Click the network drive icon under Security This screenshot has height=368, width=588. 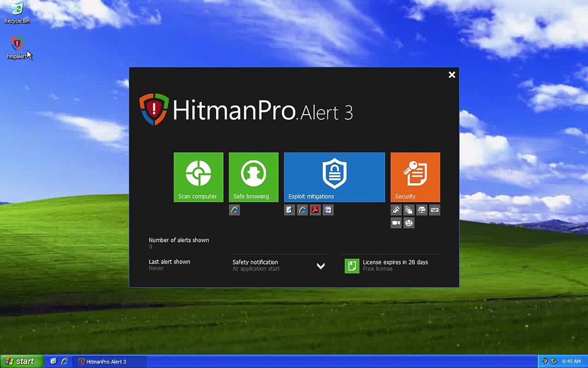422,210
